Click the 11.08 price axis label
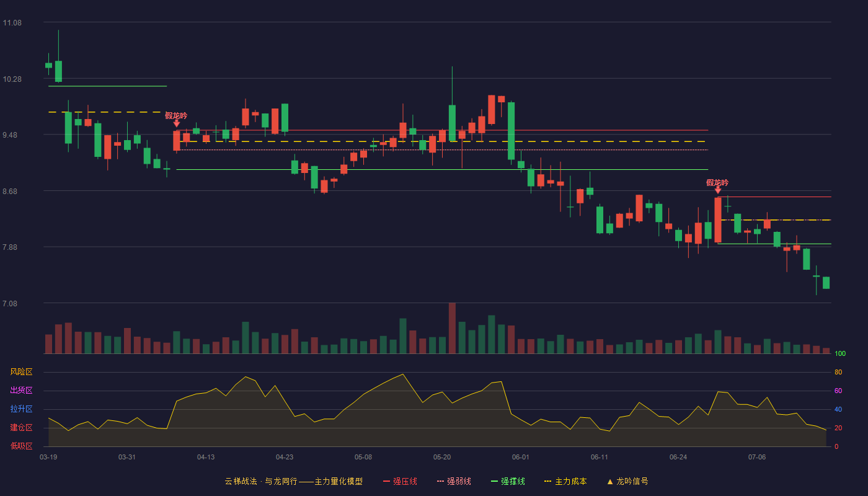The width and height of the screenshot is (868, 496). (x=12, y=23)
